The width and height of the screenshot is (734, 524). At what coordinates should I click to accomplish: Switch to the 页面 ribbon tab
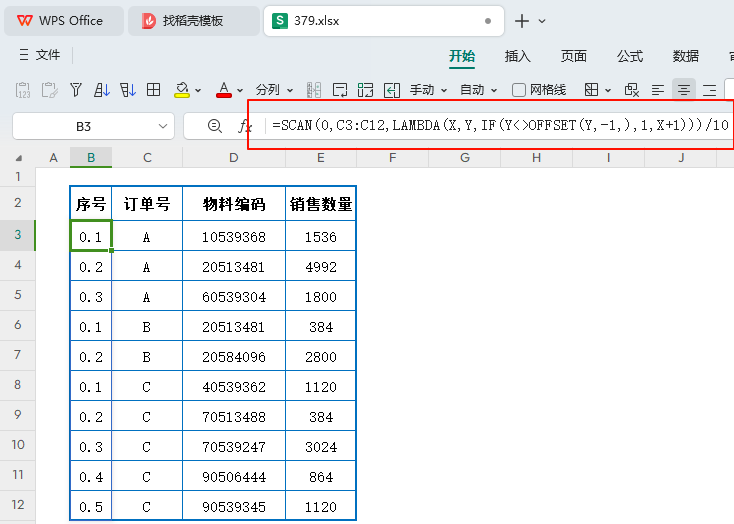point(573,56)
